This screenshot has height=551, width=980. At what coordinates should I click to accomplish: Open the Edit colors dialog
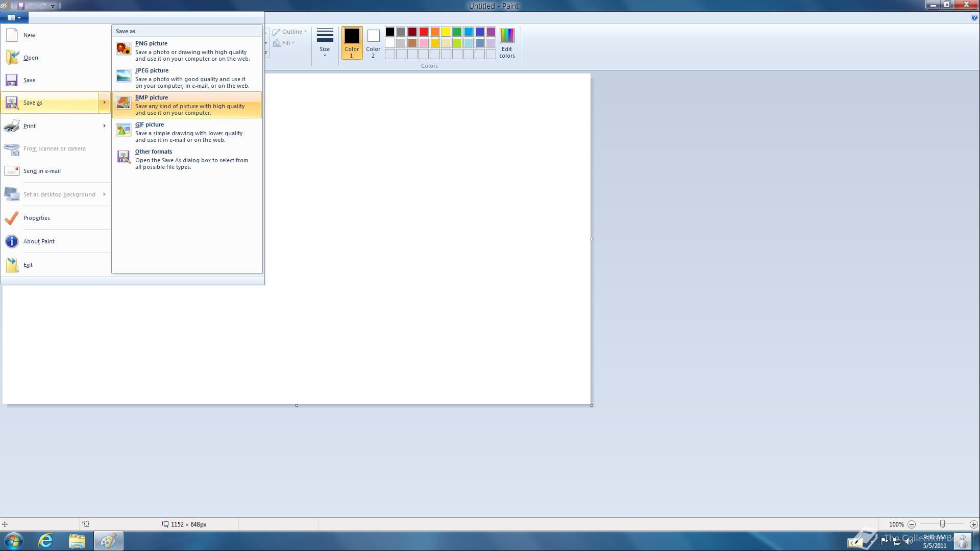507,43
